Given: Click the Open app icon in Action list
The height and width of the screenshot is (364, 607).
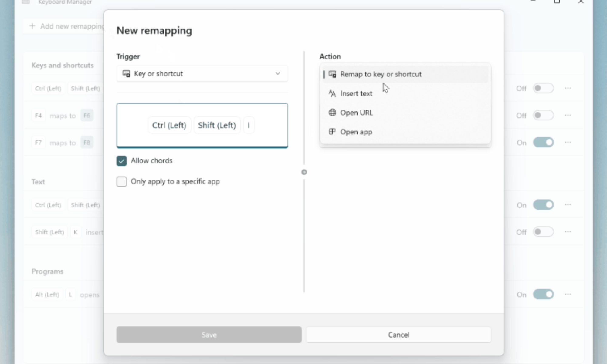Looking at the screenshot, I should coord(332,132).
